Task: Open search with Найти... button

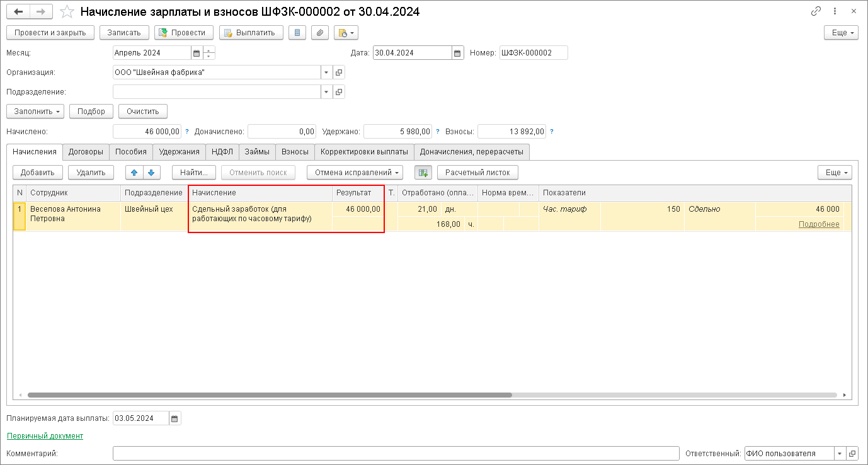Action: click(194, 172)
